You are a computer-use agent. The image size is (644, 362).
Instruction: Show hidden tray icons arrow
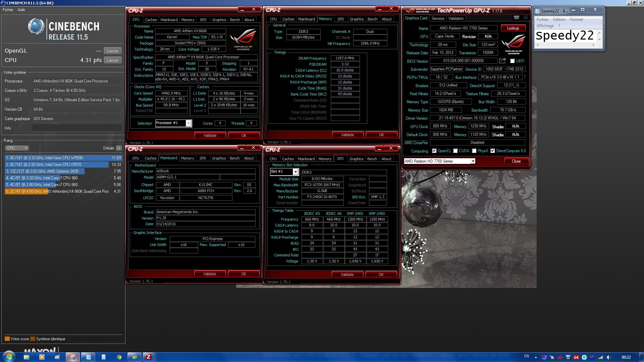(536, 357)
